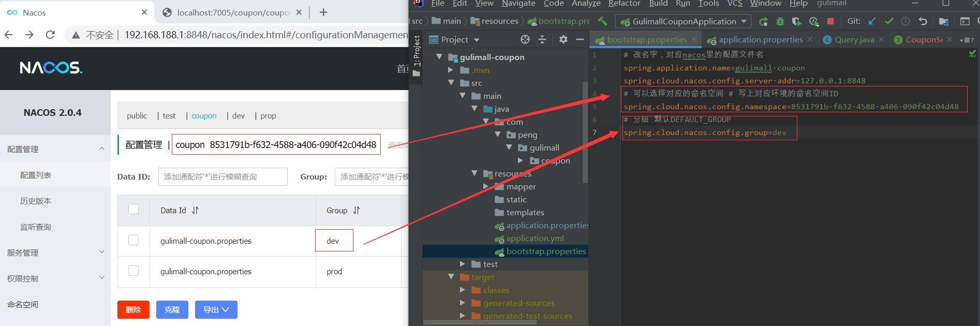Image resolution: width=980 pixels, height=326 pixels.
Task: Open Git history clock icon
Action: tap(905, 21)
